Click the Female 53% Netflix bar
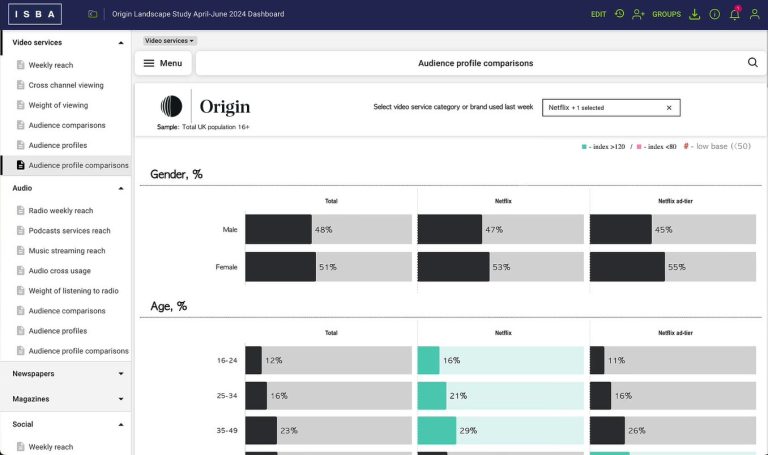This screenshot has width=768, height=455. pos(453,267)
